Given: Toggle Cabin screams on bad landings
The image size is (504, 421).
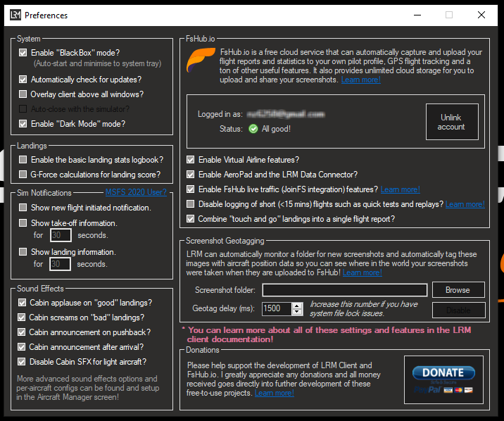Looking at the screenshot, I should pyautogui.click(x=22, y=318).
